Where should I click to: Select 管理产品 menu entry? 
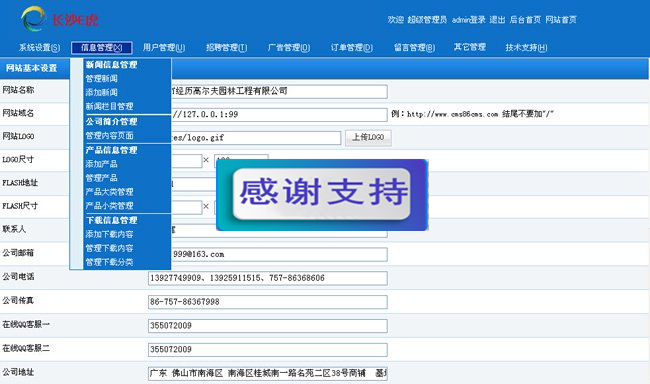(x=101, y=178)
